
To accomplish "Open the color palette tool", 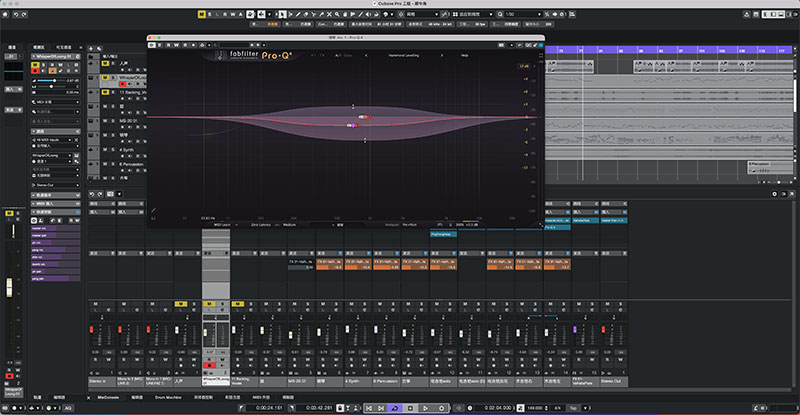I will [386, 14].
